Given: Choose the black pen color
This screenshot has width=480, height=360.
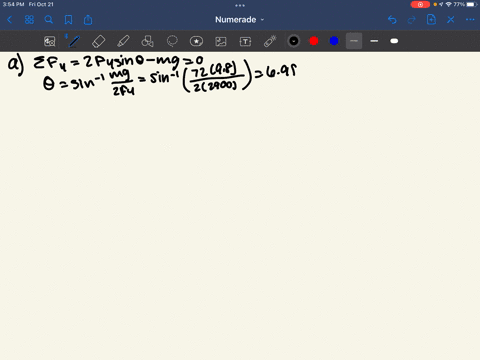Looking at the screenshot, I should (294, 41).
